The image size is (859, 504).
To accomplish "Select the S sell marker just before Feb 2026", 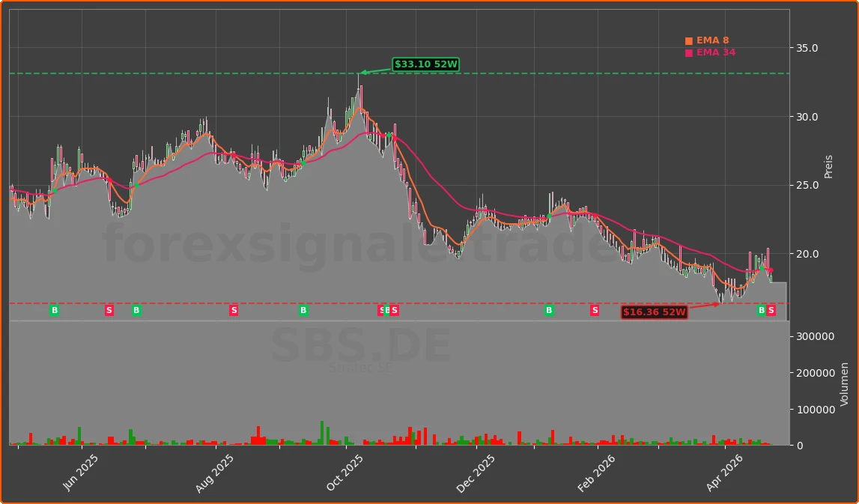I will coord(595,311).
